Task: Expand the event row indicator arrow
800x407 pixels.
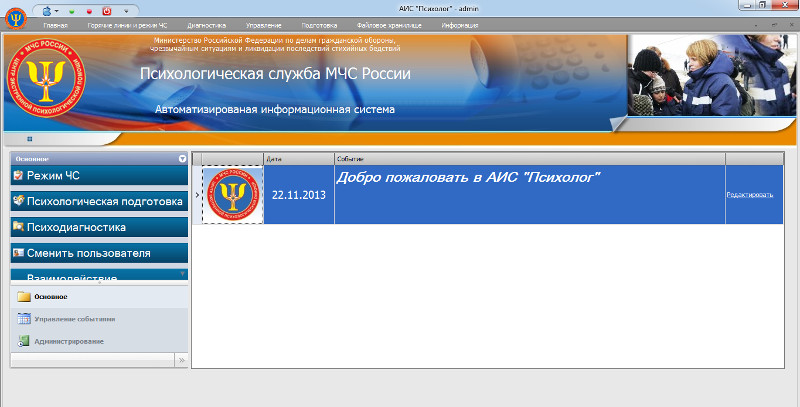Action: (196, 195)
